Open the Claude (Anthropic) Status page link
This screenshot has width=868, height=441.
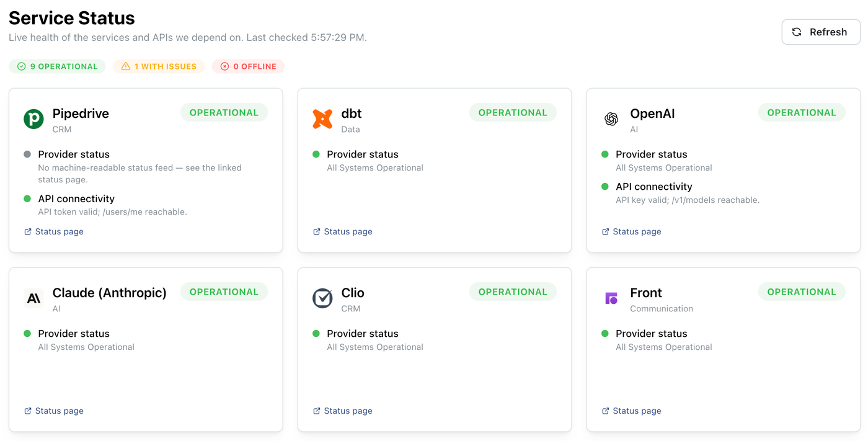coord(54,411)
